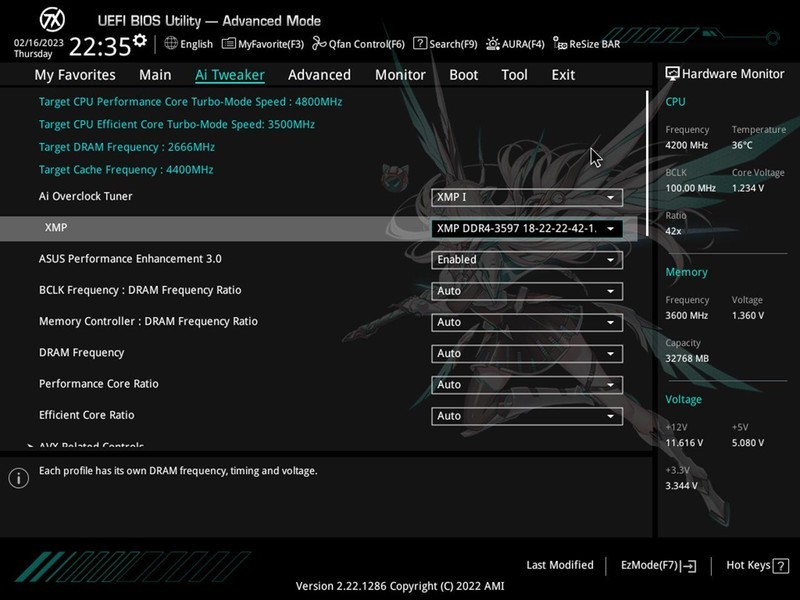Image resolution: width=800 pixels, height=600 pixels.
Task: Open ASUS Performance Enhancement 3.0 dropdown
Action: coord(527,260)
